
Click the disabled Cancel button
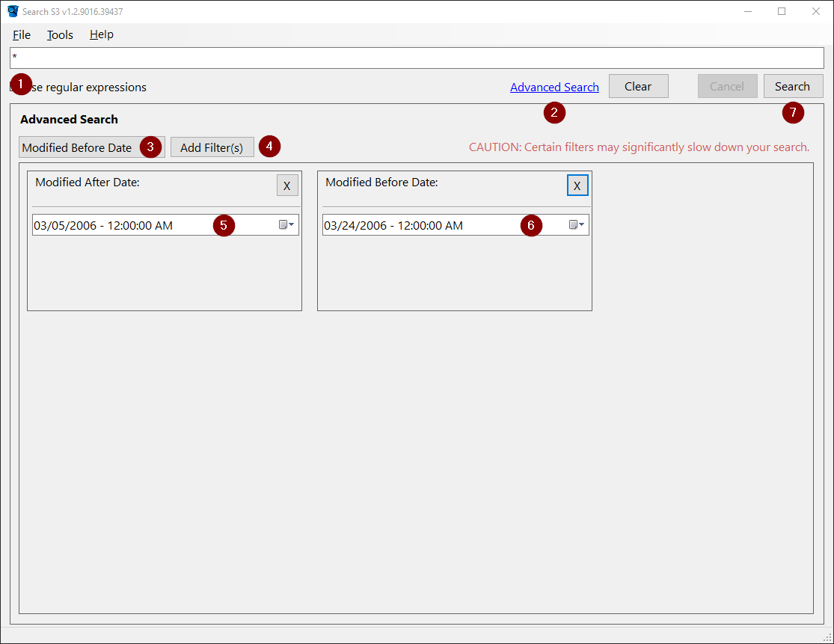click(x=727, y=86)
